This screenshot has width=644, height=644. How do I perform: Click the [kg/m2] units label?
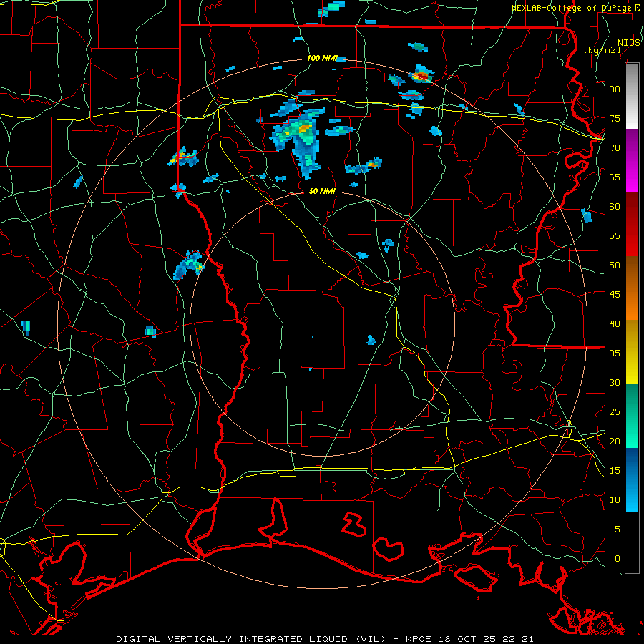602,50
